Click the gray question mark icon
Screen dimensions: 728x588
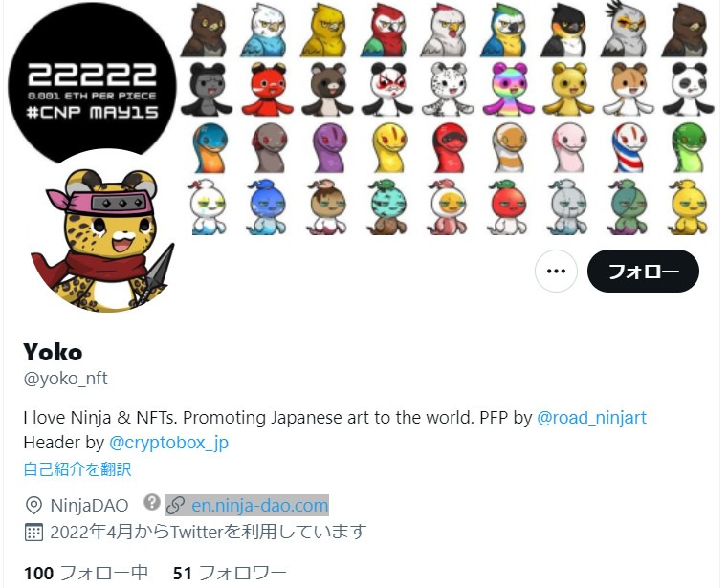pos(152,502)
